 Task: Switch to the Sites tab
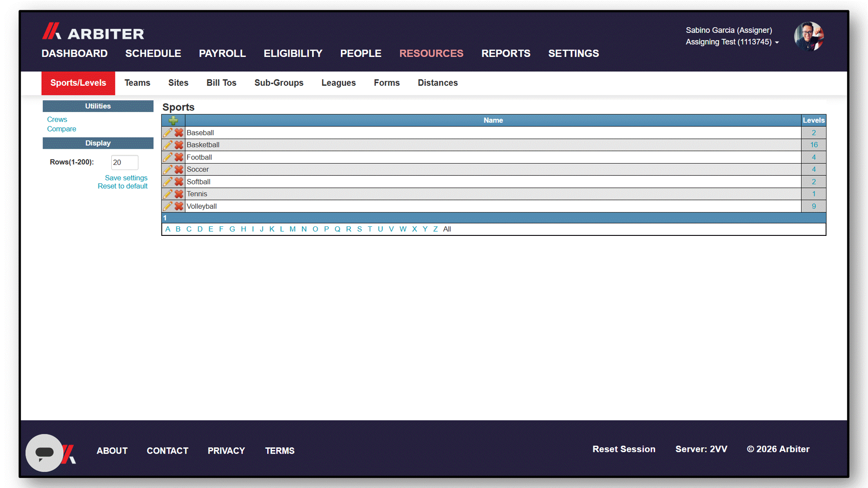pyautogui.click(x=178, y=83)
